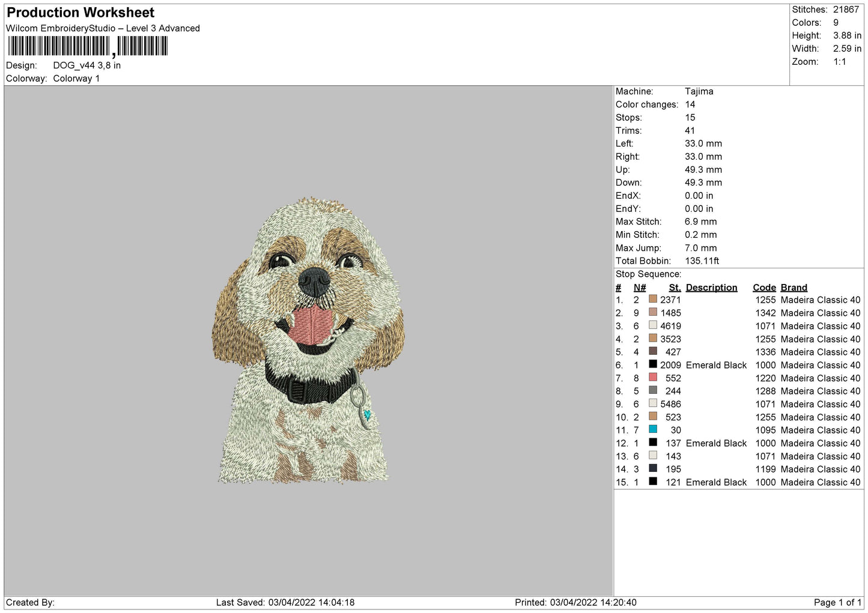Screen dimensions: 868x613
Task: Click Max Jump value 7.0 mm
Action: pyautogui.click(x=701, y=248)
